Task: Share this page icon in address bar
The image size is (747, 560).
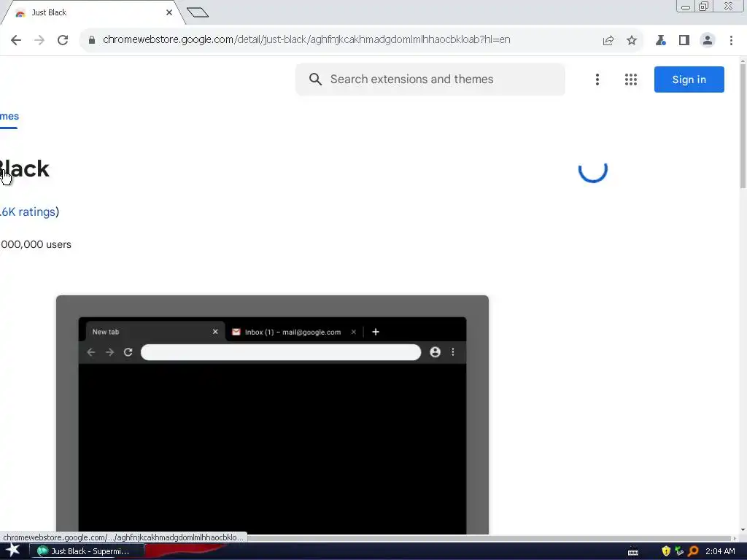Action: pos(608,41)
